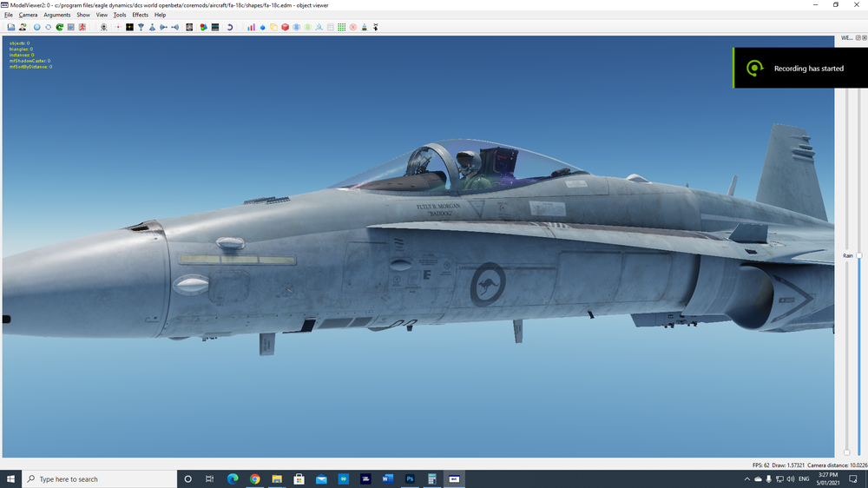Click the Recording has started notification
The height and width of the screenshot is (488, 868).
800,68
